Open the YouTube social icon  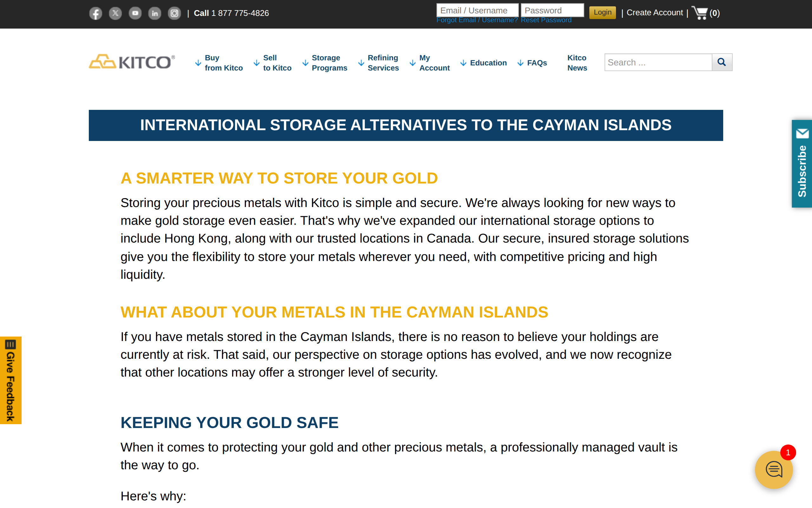pyautogui.click(x=135, y=13)
